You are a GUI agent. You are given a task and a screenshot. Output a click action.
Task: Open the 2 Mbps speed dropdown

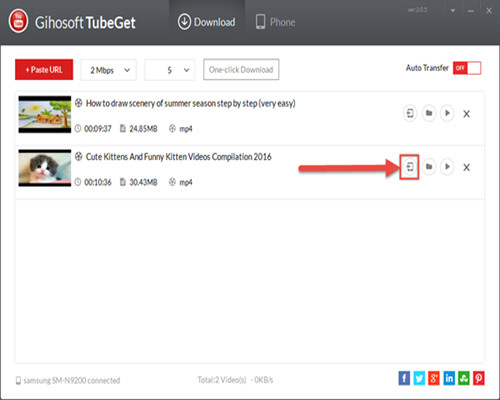[x=109, y=70]
